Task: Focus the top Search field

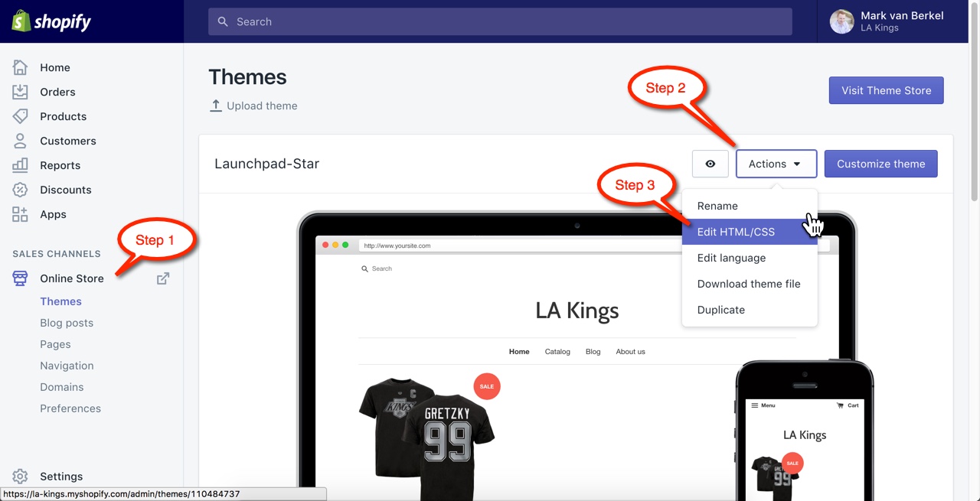Action: click(x=500, y=21)
